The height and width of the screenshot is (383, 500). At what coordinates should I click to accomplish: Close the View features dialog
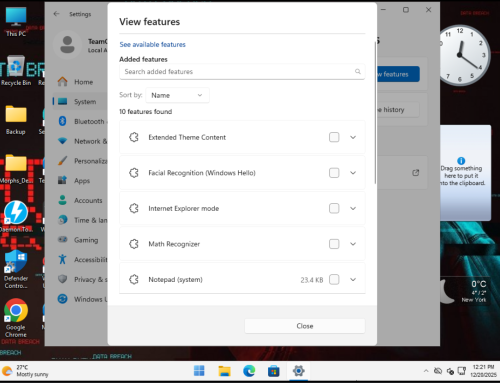(305, 326)
